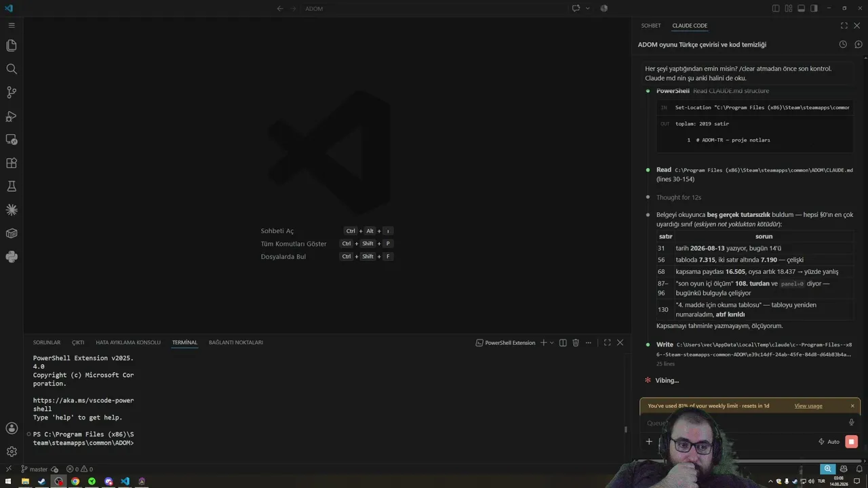Open the Accounts menu in activity bar
Viewport: 868px width, 488px height.
(x=12, y=428)
